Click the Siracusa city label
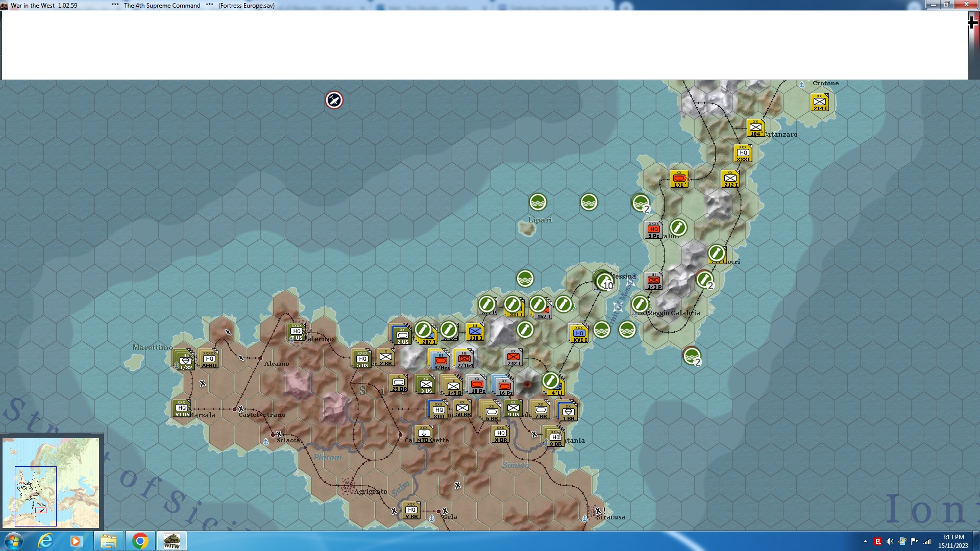 pyautogui.click(x=610, y=517)
